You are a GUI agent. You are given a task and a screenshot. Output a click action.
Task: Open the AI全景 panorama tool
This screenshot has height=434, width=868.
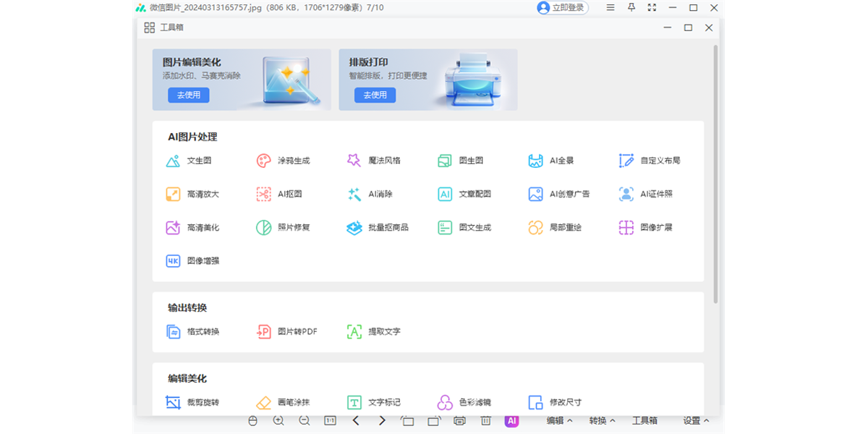point(550,161)
